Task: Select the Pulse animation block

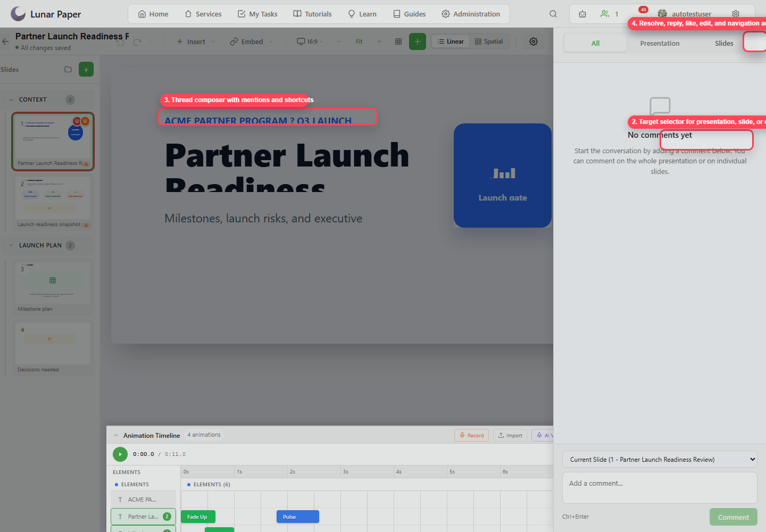Action: (x=298, y=517)
